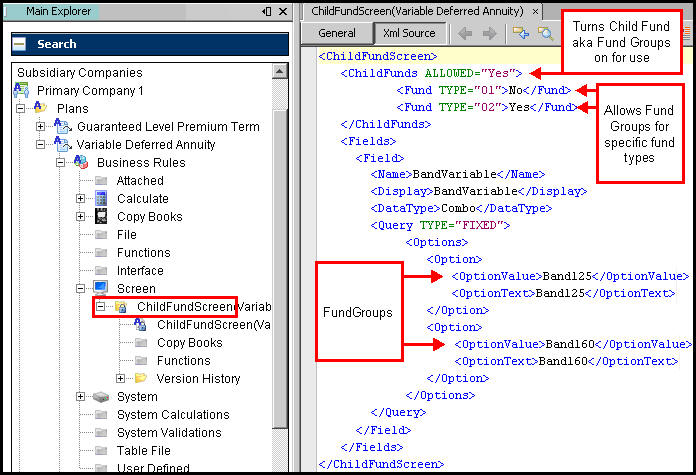Click the Table File folder icon

(101, 451)
